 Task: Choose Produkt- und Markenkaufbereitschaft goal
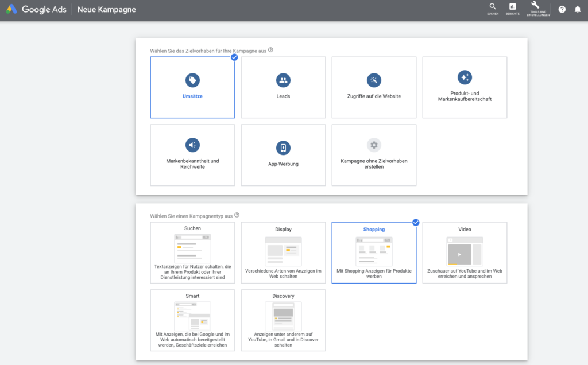[465, 87]
